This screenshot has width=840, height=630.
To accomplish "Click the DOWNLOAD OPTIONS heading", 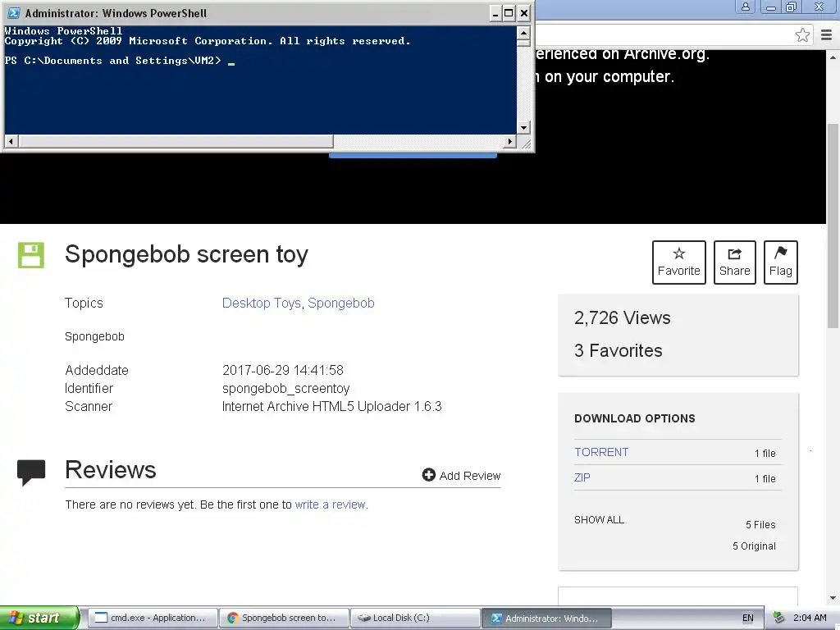I will click(635, 418).
